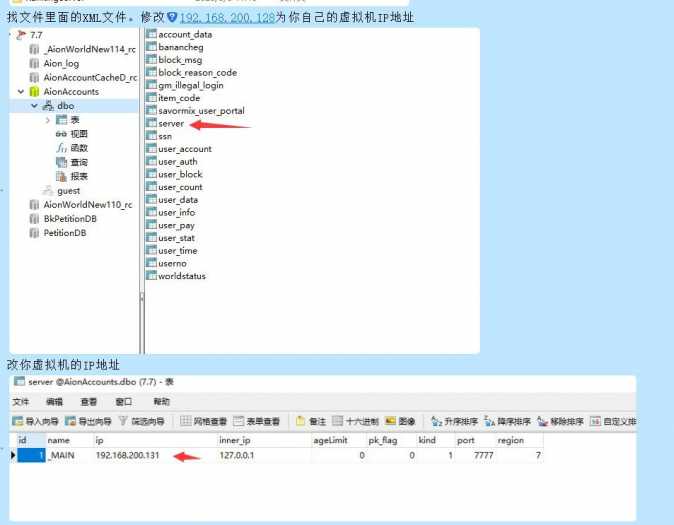The image size is (674, 525).
Task: Click 筛选向导 filter wizard button
Action: (x=141, y=421)
